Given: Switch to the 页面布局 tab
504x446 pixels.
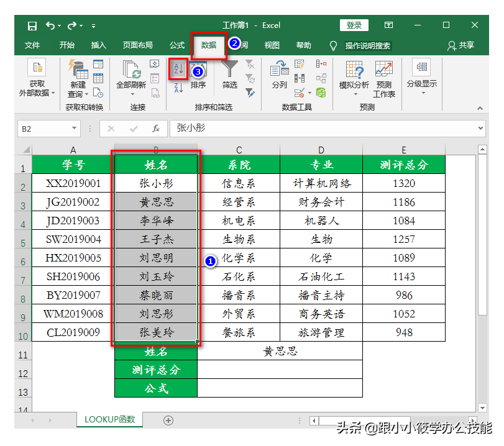Looking at the screenshot, I should [x=137, y=45].
